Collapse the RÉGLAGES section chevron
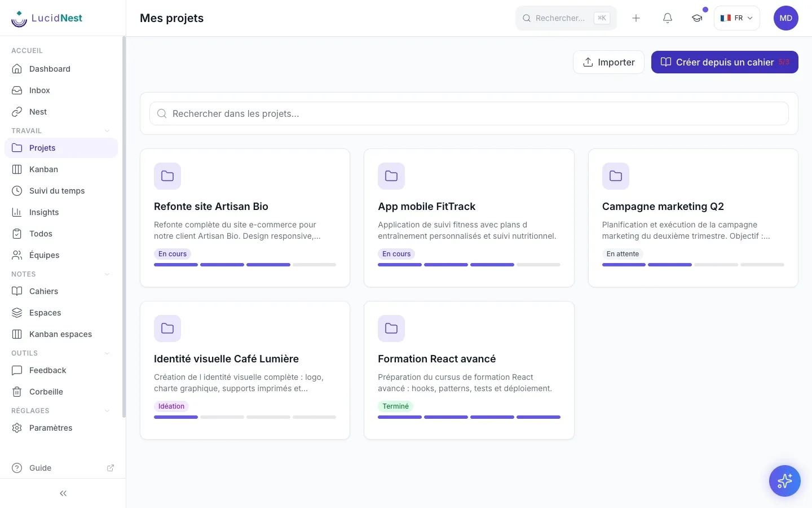The image size is (812, 508). point(107,411)
